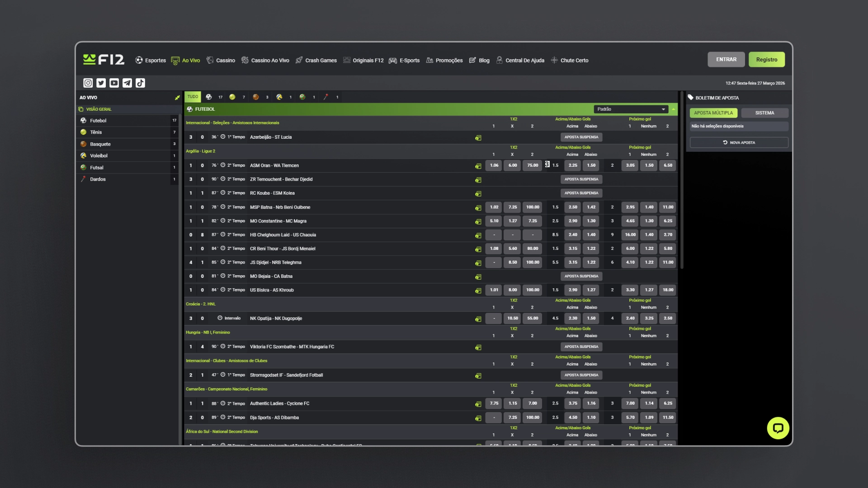
Task: Open E-Sports section
Action: tap(404, 60)
